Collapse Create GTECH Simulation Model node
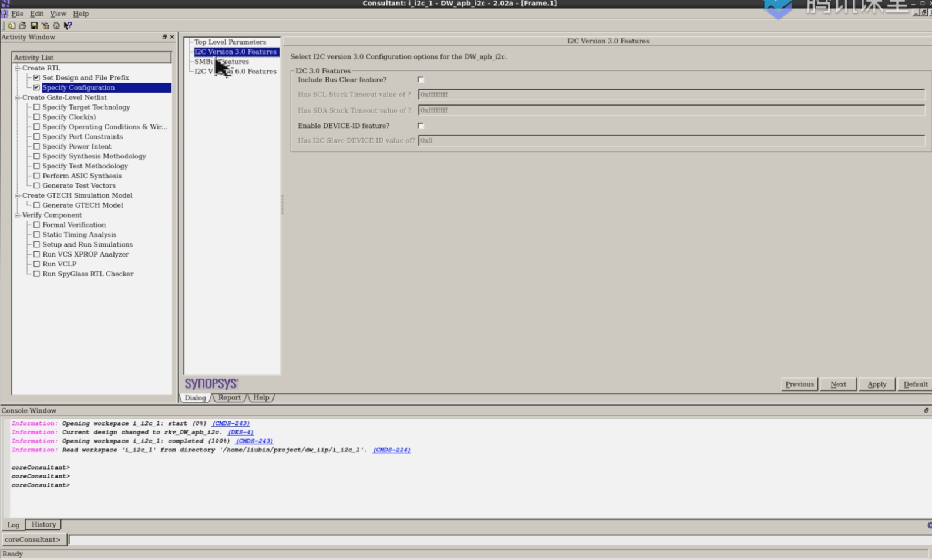The height and width of the screenshot is (560, 932). [x=18, y=195]
